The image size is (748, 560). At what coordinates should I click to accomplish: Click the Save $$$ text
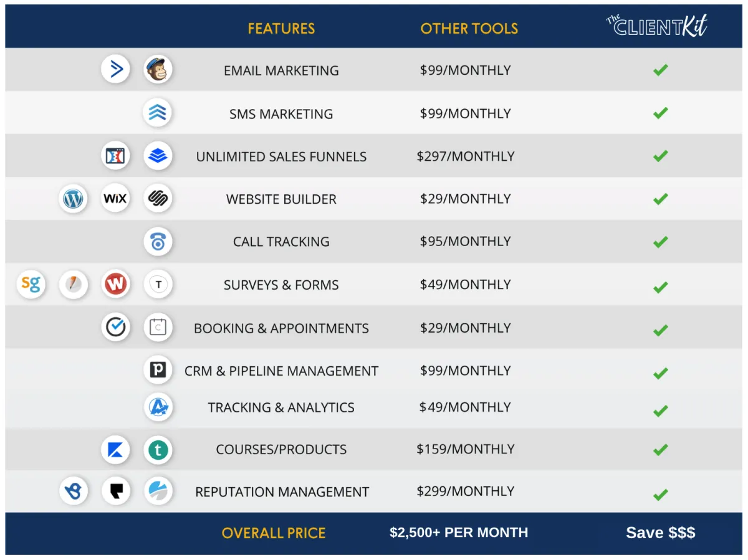coord(661,533)
